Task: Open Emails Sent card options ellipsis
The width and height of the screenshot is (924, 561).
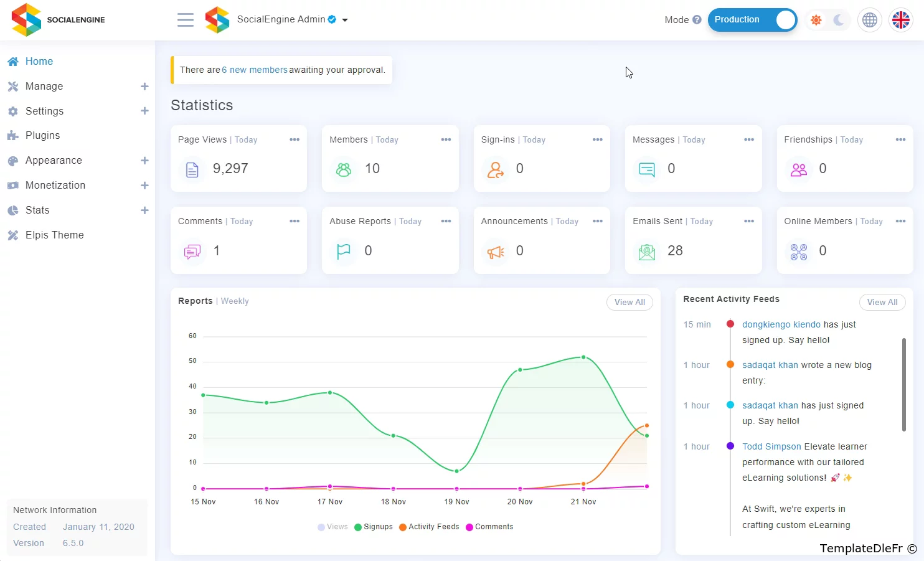Action: click(749, 221)
